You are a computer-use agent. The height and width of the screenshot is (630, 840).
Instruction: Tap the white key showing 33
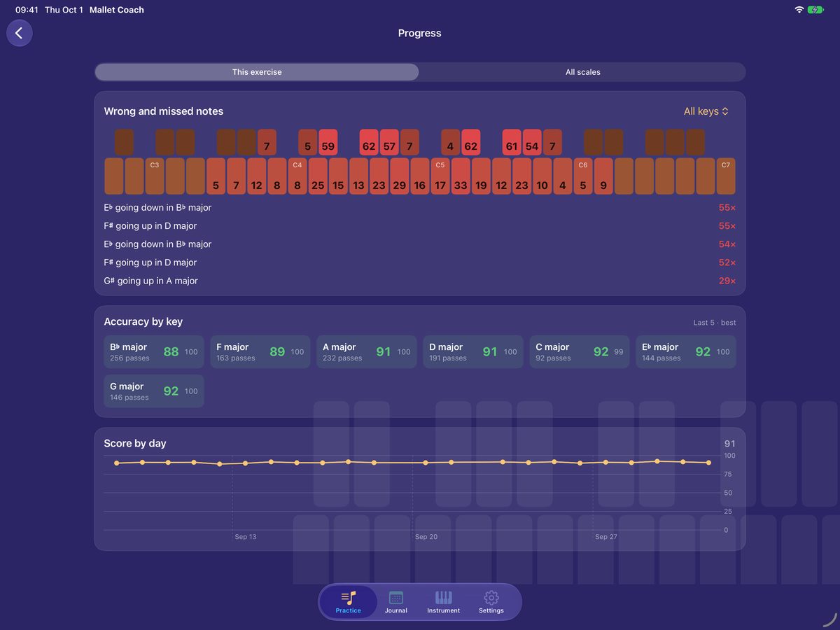pos(461,176)
